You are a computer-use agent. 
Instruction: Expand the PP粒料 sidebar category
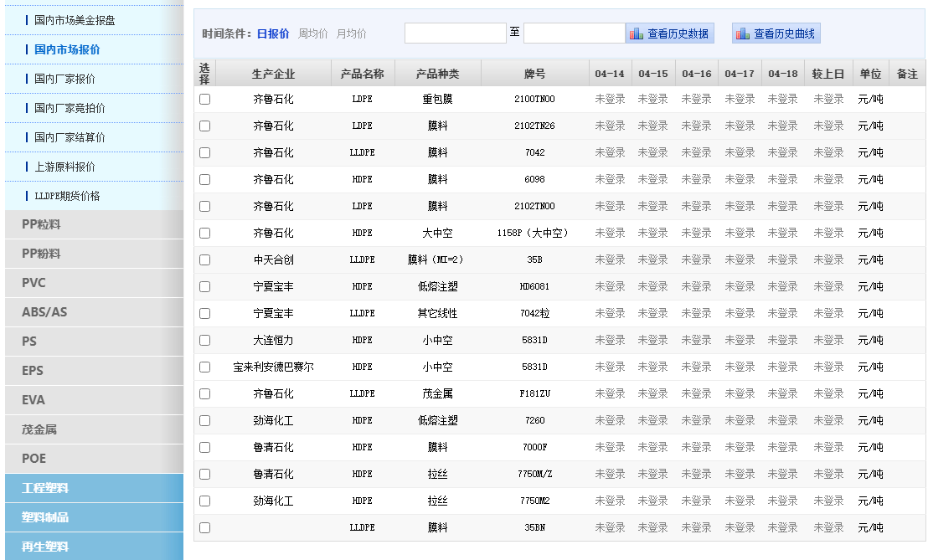point(41,224)
